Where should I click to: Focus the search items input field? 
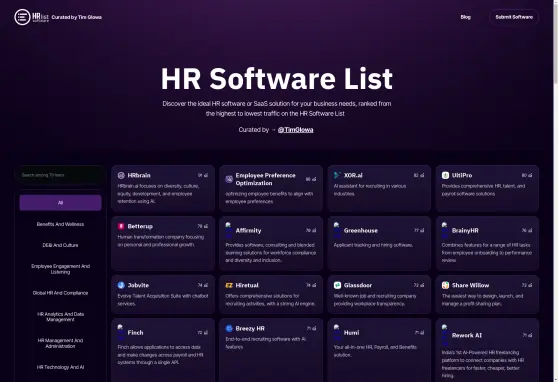click(60, 175)
